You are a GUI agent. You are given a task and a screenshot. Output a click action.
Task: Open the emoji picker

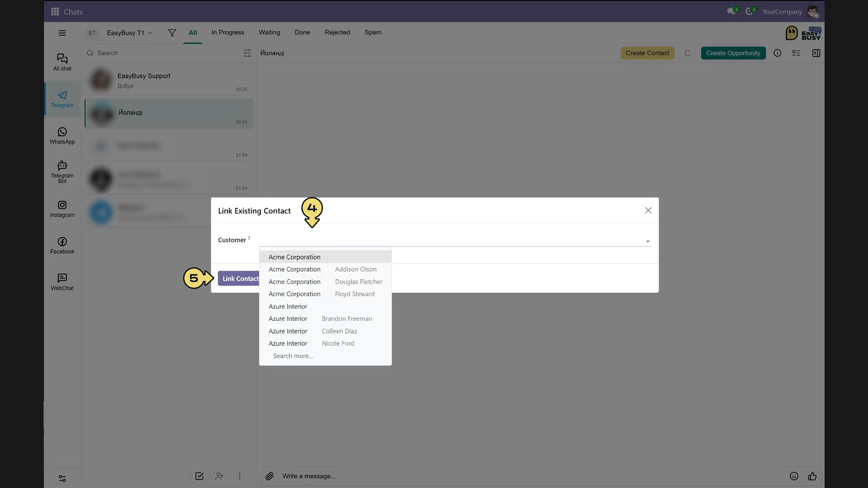point(794,476)
